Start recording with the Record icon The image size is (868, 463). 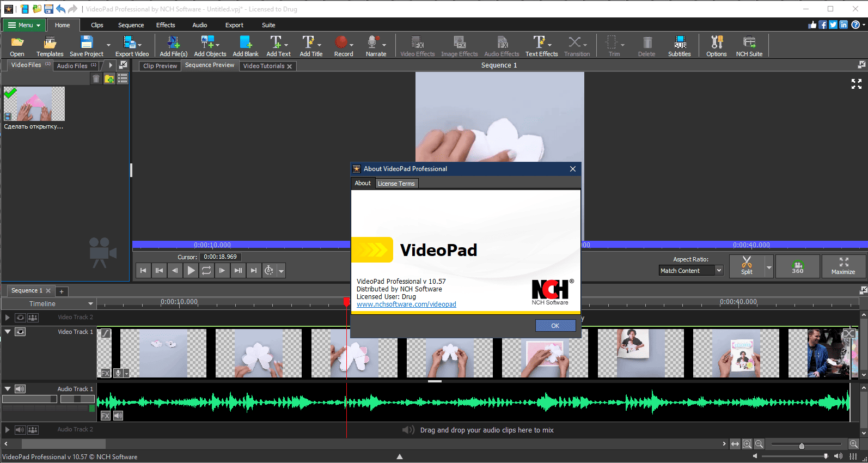(343, 46)
